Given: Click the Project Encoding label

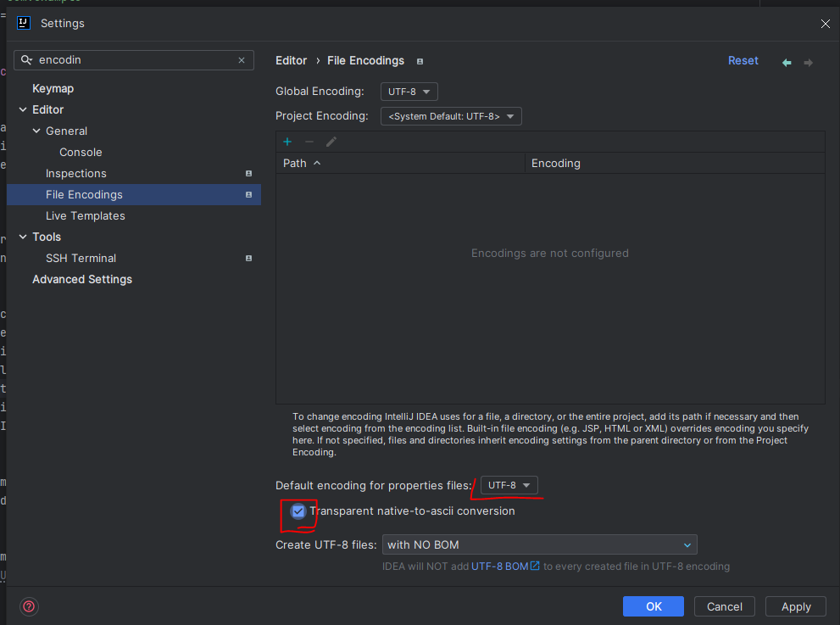Looking at the screenshot, I should pyautogui.click(x=321, y=116).
